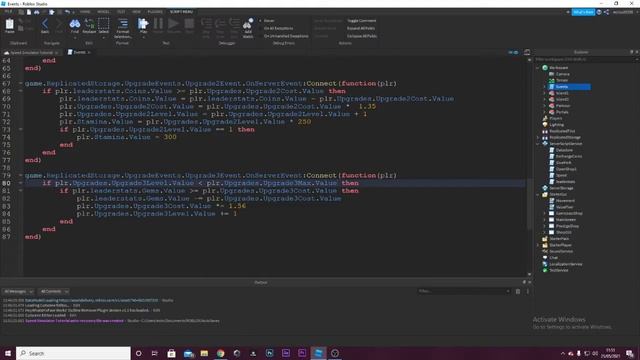Click the Collapse All Folds button
Image resolution: width=640 pixels, height=360 pixels.
point(362,36)
